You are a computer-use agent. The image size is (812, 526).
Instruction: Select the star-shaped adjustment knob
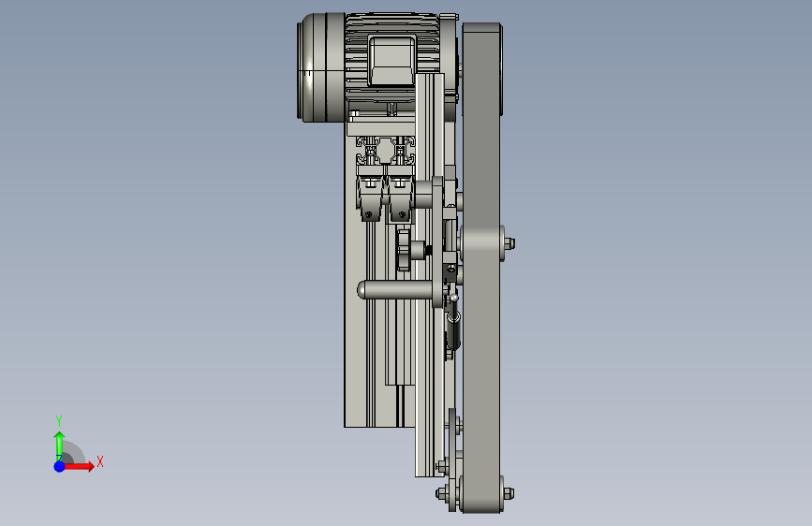tap(404, 251)
